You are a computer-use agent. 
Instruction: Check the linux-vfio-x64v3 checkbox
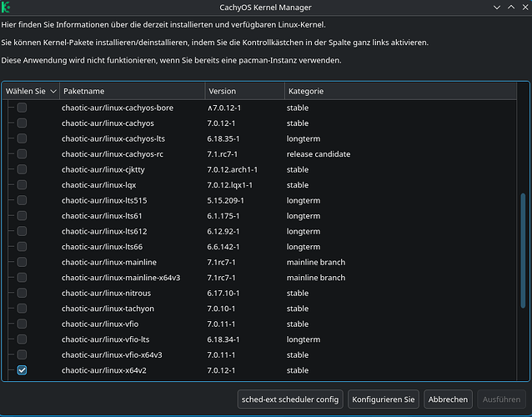click(x=22, y=354)
